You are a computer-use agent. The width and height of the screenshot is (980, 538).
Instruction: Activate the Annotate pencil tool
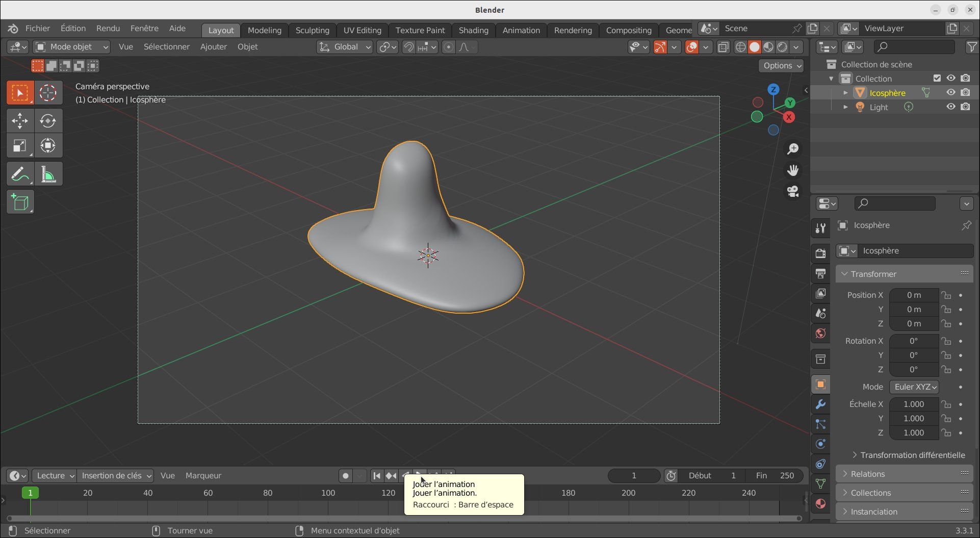point(20,174)
